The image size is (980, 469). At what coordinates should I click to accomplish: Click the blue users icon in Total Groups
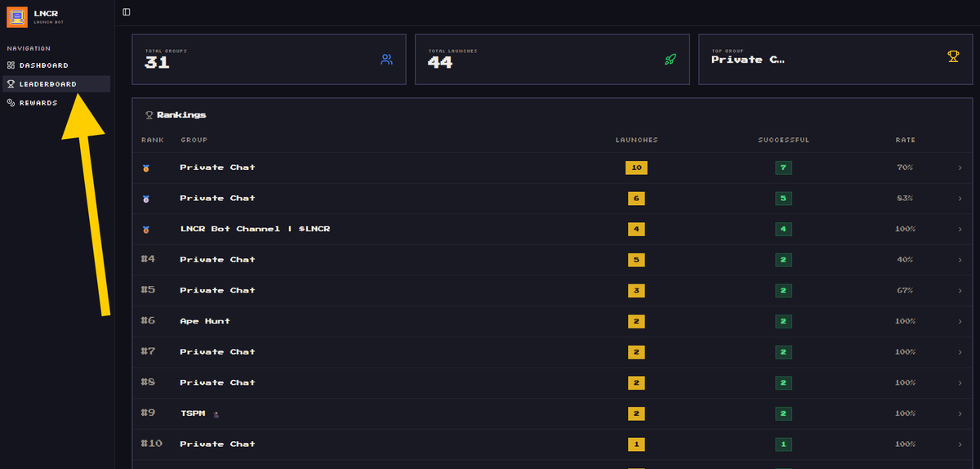[386, 59]
